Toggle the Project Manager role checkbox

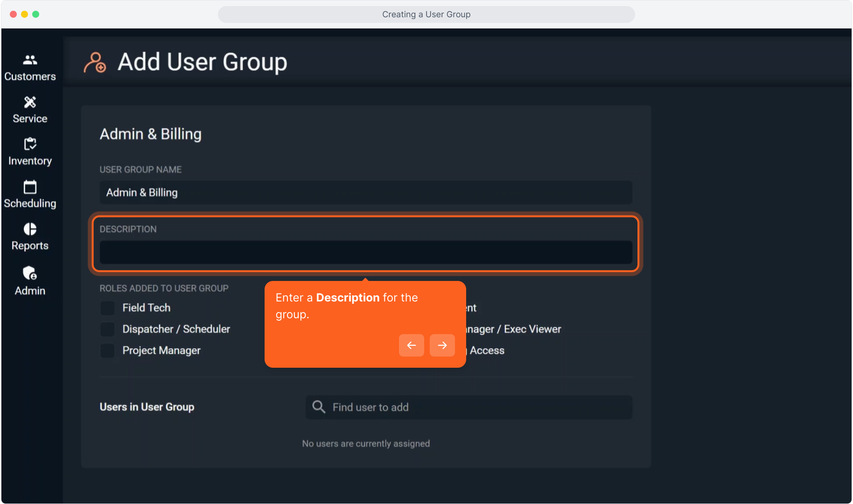coord(108,350)
